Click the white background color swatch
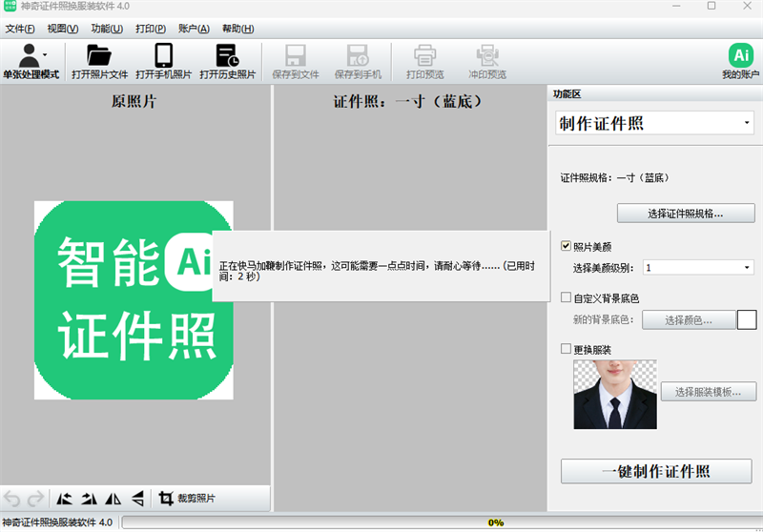 [747, 319]
